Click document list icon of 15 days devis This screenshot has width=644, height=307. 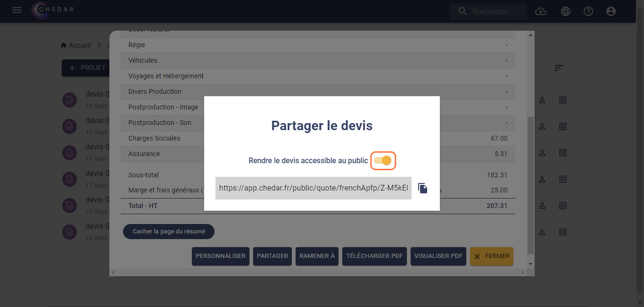(x=562, y=100)
